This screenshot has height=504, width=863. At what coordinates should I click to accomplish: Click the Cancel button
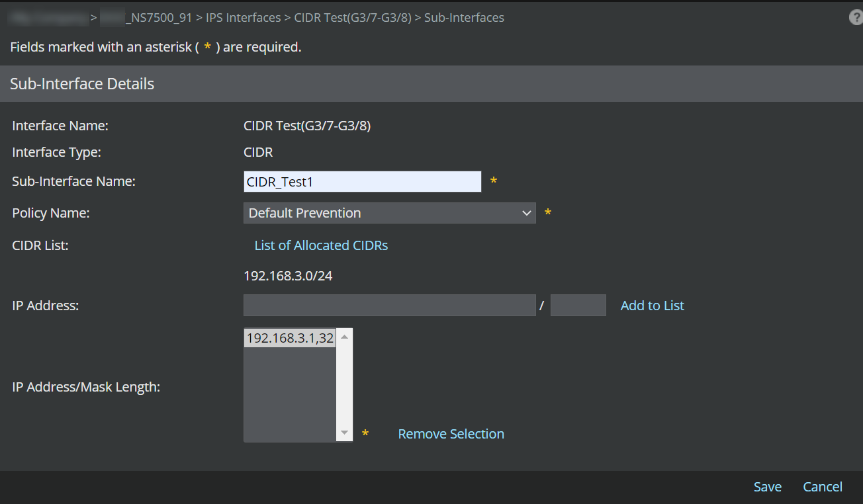(x=823, y=487)
